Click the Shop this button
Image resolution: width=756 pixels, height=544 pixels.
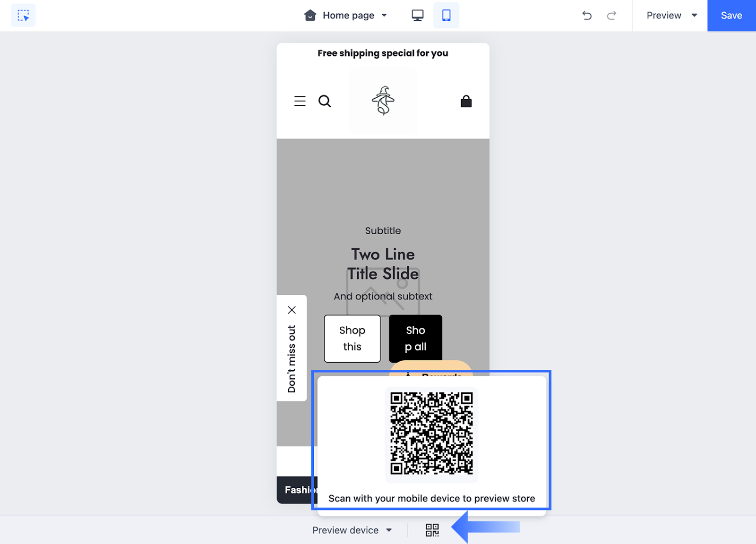(x=352, y=339)
